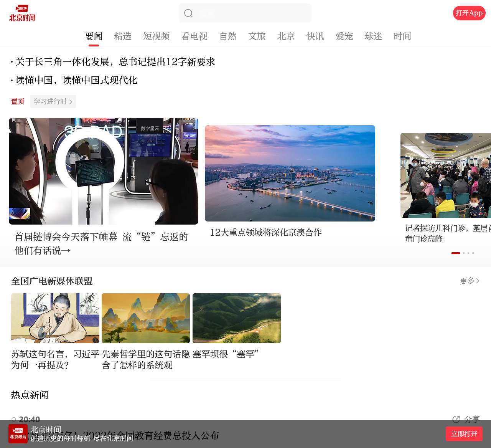Click title 先秦哲学里的这句话

click(146, 359)
